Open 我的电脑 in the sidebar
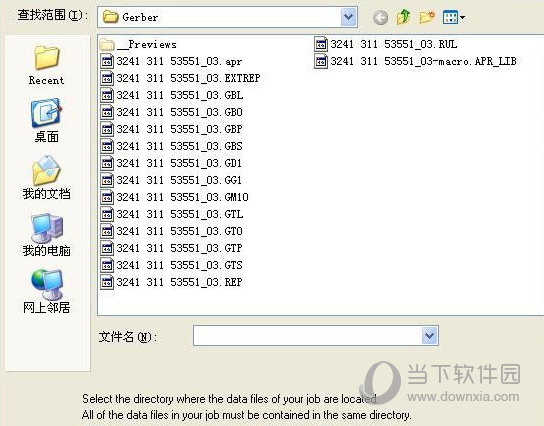Image resolution: width=544 pixels, height=426 pixels. coord(46,235)
